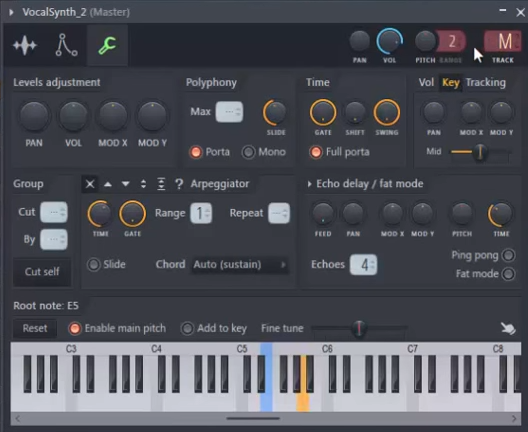528x432 pixels.
Task: Open the Chord Auto (sustain) dropdown
Action: click(x=240, y=265)
